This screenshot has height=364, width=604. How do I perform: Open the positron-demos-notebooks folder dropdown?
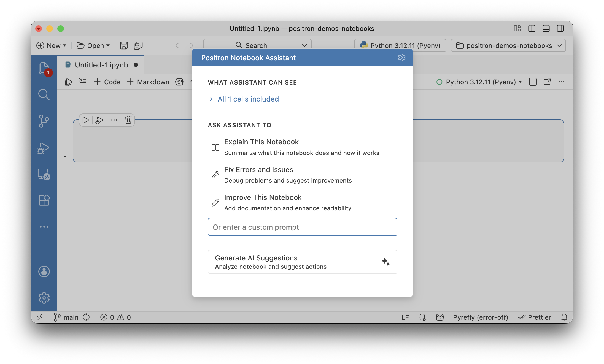[x=508, y=45]
